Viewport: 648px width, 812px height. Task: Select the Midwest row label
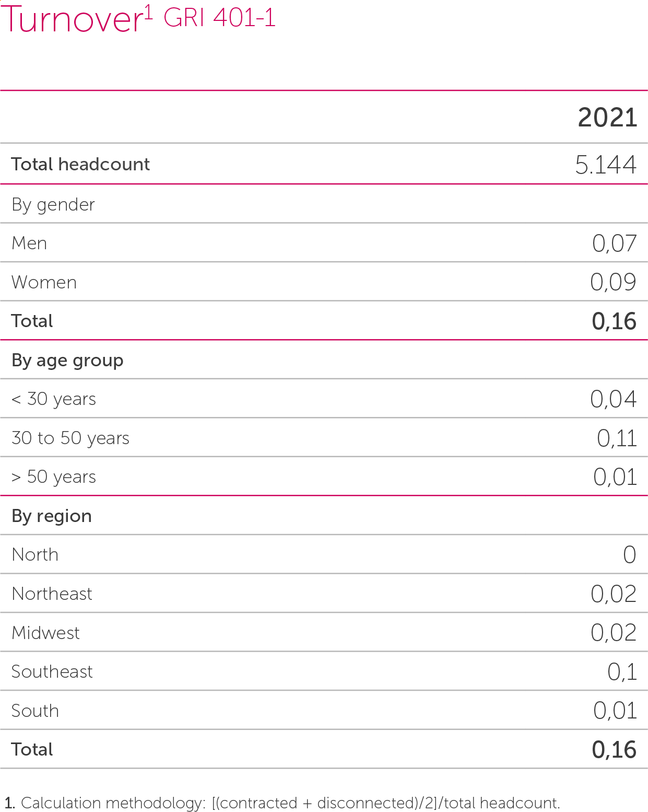pyautogui.click(x=45, y=633)
